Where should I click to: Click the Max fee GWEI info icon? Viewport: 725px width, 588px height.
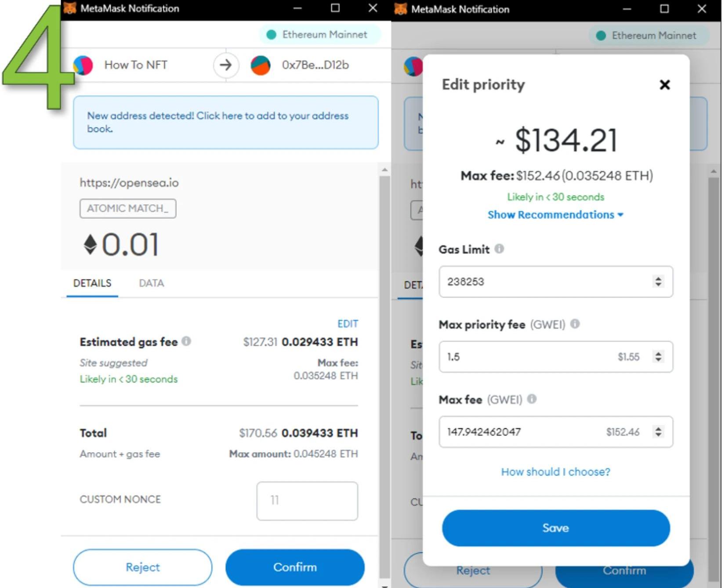tap(532, 399)
